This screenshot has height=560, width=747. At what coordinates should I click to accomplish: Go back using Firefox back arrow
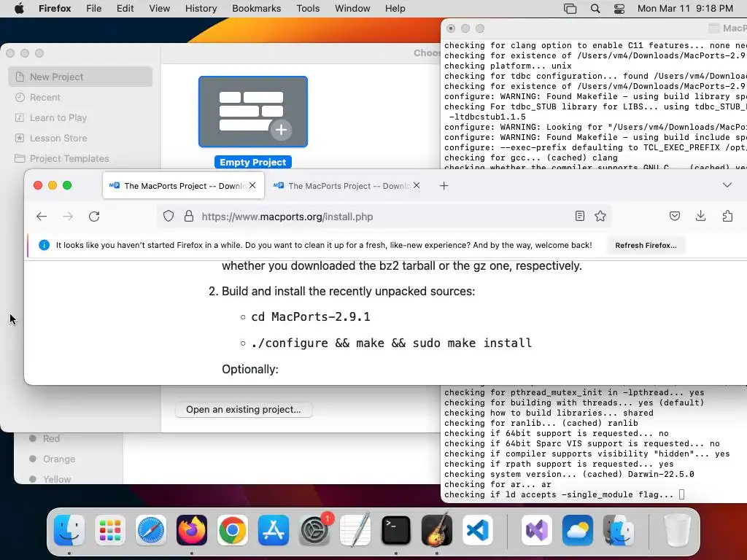coord(42,217)
